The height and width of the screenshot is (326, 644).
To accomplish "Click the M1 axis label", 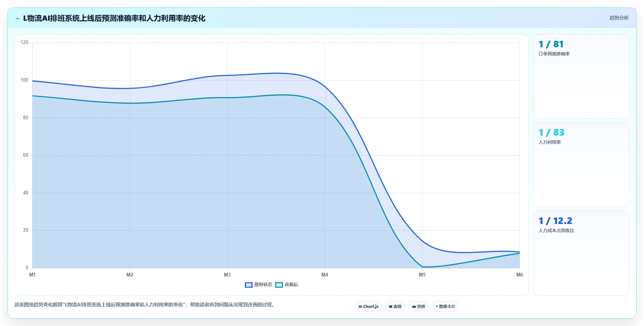I will pos(32,275).
